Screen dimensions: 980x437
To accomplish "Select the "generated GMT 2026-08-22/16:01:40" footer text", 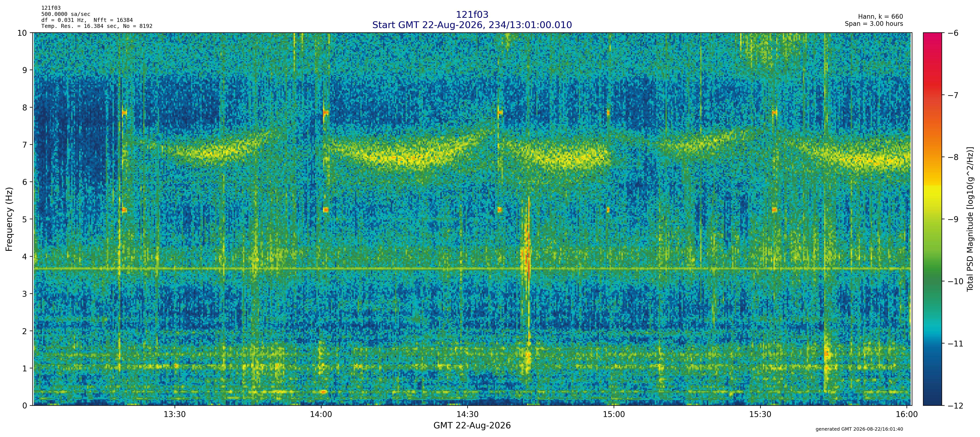I will tap(859, 429).
